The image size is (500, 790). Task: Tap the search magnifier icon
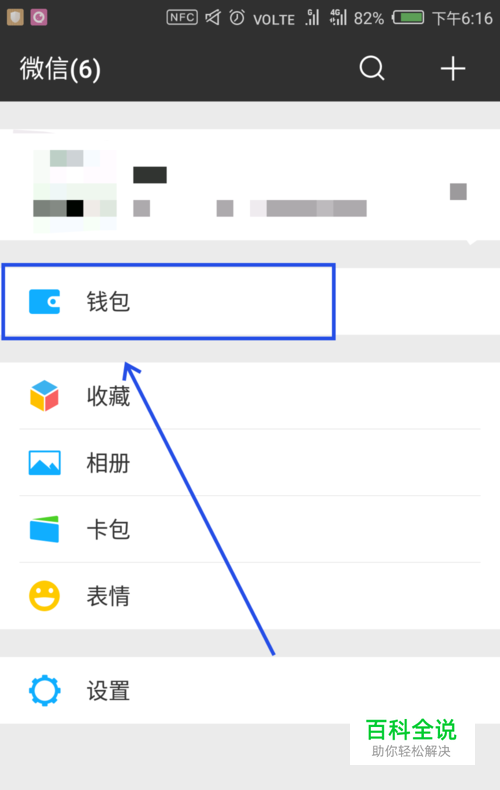click(372, 68)
